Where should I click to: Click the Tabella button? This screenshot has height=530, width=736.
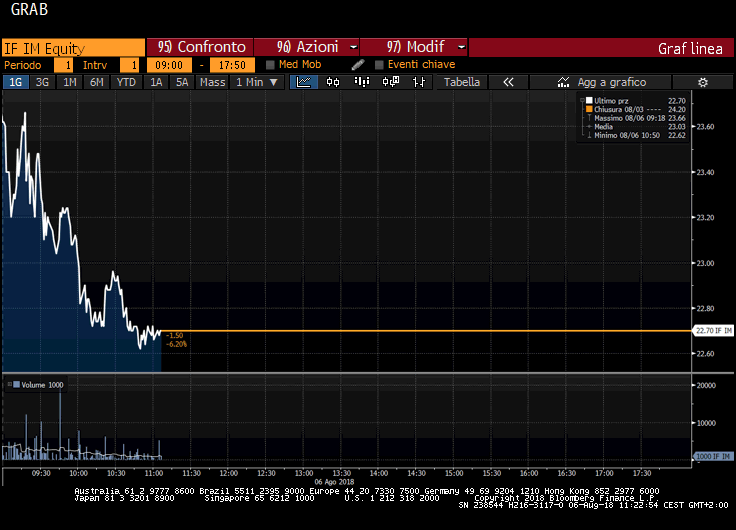pyautogui.click(x=462, y=82)
